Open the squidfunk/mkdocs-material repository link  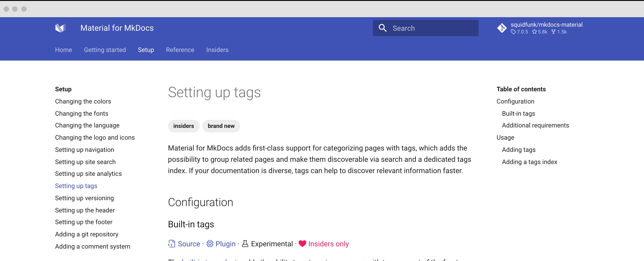546,25
